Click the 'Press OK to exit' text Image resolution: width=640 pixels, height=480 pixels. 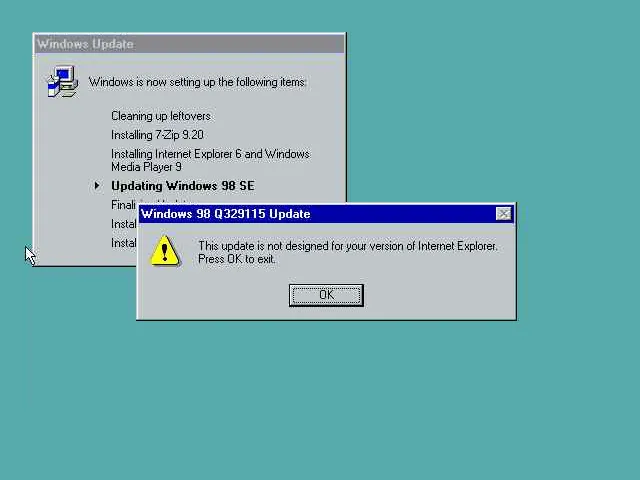pos(237,259)
